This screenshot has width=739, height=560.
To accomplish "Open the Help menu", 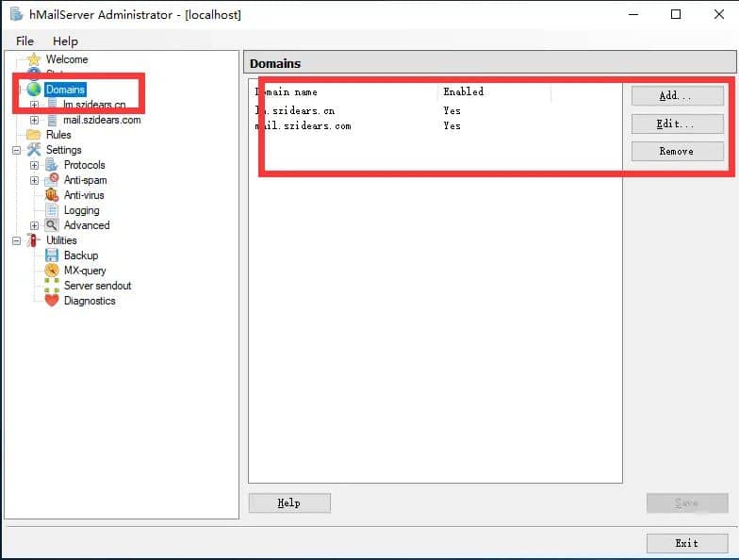I will [65, 41].
